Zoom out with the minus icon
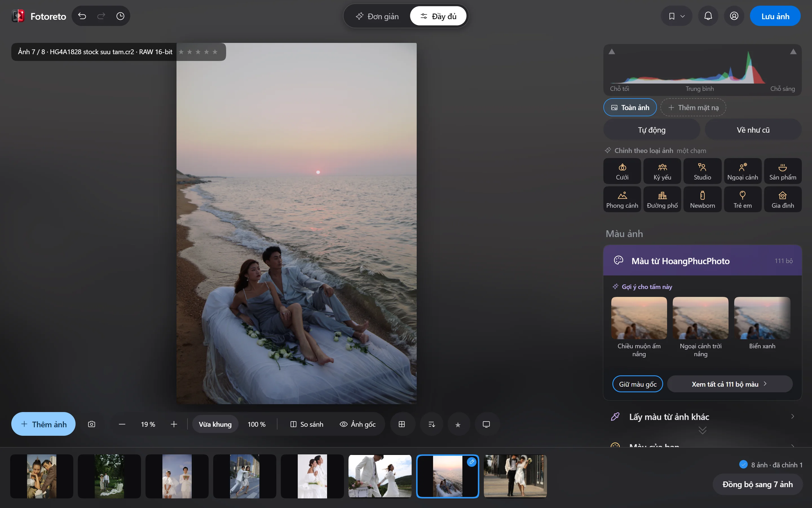This screenshot has height=508, width=812. 122,424
